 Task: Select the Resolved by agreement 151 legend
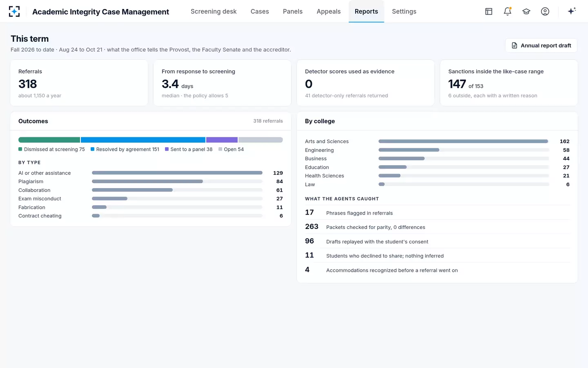[x=125, y=149]
